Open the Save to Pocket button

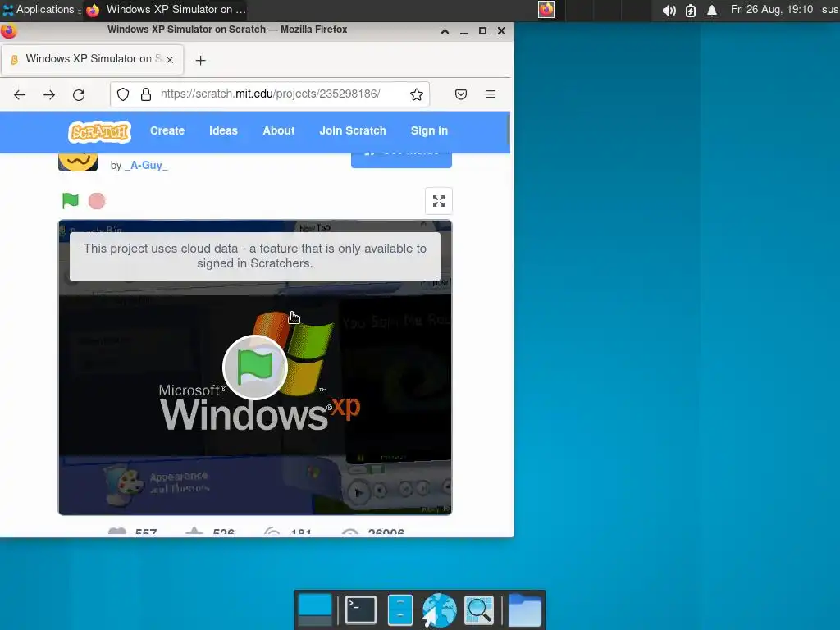(x=461, y=94)
